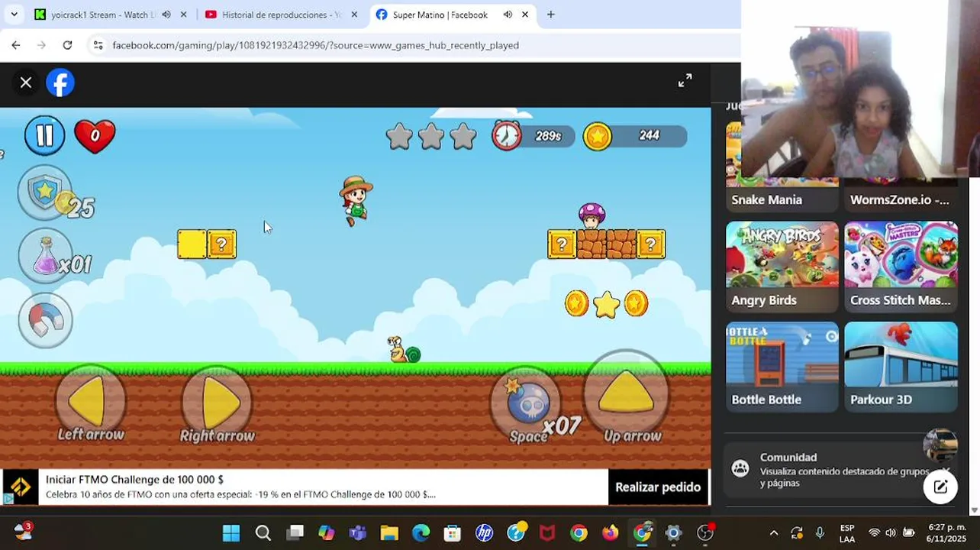The width and height of the screenshot is (980, 550).
Task: Click the yellow star between the coins
Action: 606,305
